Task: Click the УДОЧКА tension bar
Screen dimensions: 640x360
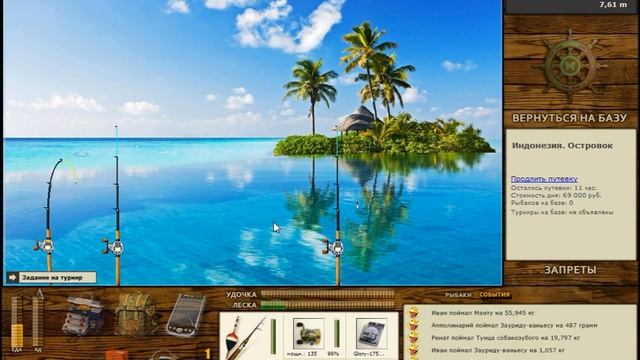Action: tap(328, 294)
